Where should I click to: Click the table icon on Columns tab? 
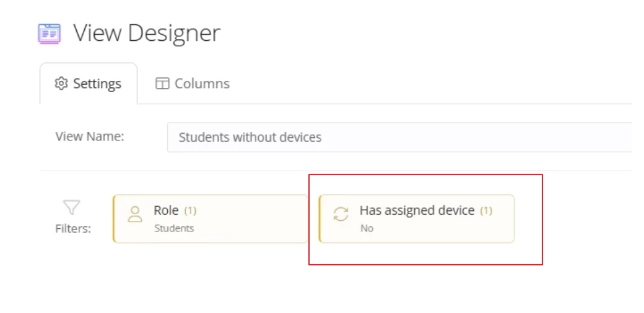(162, 84)
